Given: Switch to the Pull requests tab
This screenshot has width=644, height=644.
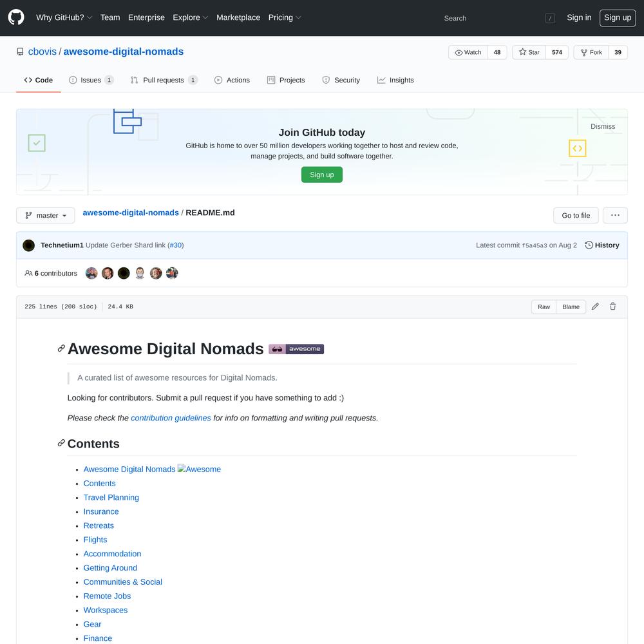Looking at the screenshot, I should click(164, 80).
